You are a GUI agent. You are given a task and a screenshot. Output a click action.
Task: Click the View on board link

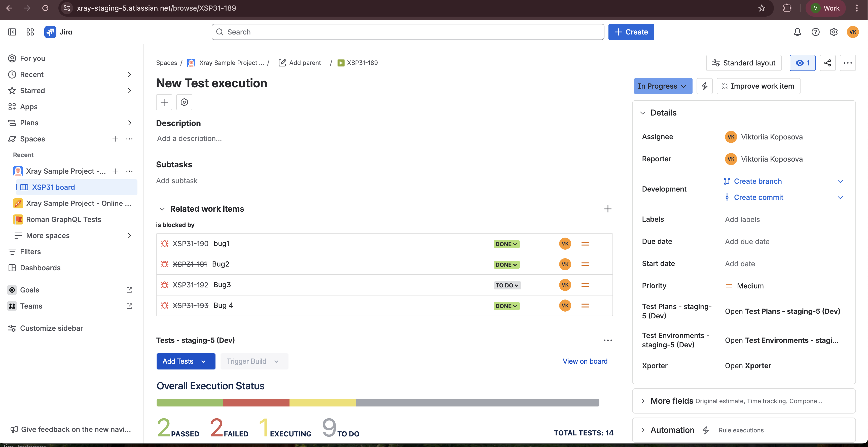coord(585,361)
